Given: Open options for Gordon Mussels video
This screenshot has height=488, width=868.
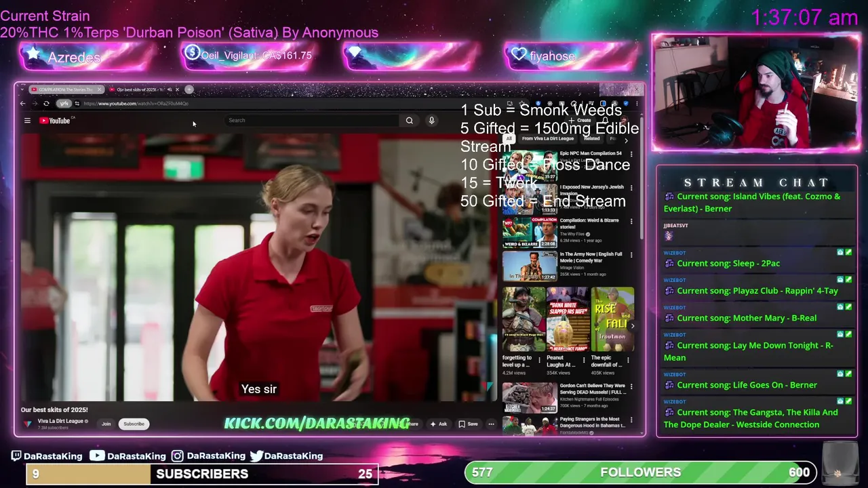Looking at the screenshot, I should [631, 387].
